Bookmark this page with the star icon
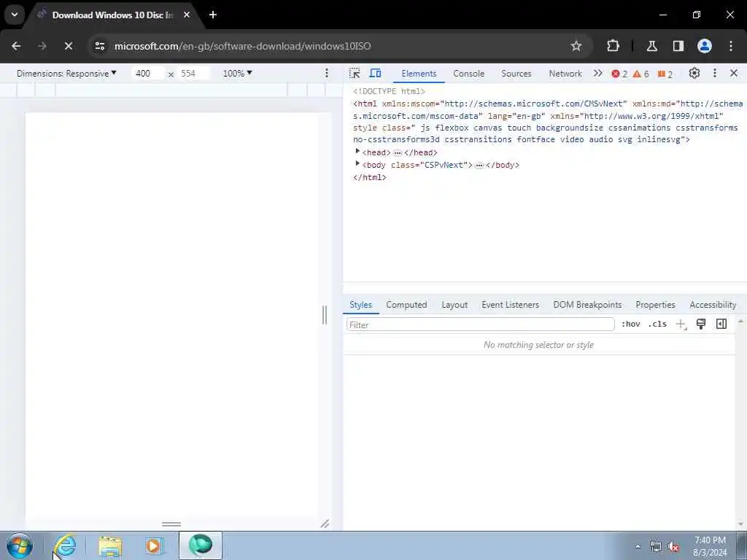Screen dimensions: 747x560 click(x=576, y=46)
